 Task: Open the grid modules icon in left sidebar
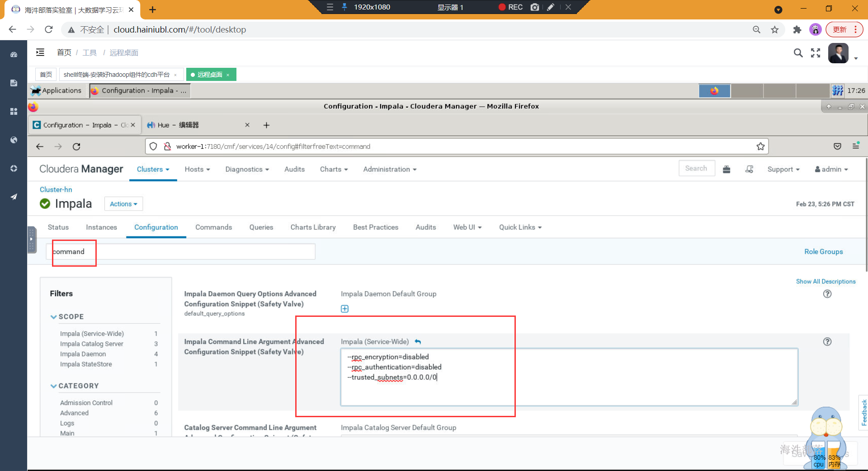[14, 111]
